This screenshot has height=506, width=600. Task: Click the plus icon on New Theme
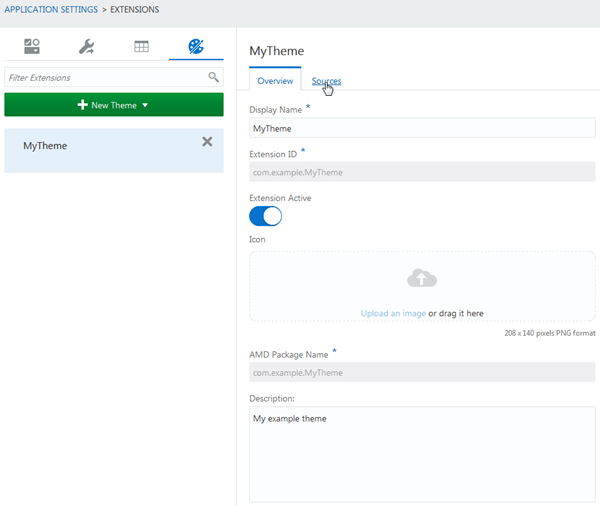(82, 105)
